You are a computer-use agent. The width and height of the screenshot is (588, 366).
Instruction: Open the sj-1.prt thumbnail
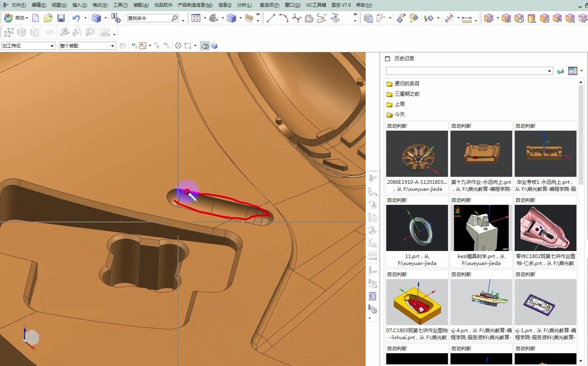[546, 302]
